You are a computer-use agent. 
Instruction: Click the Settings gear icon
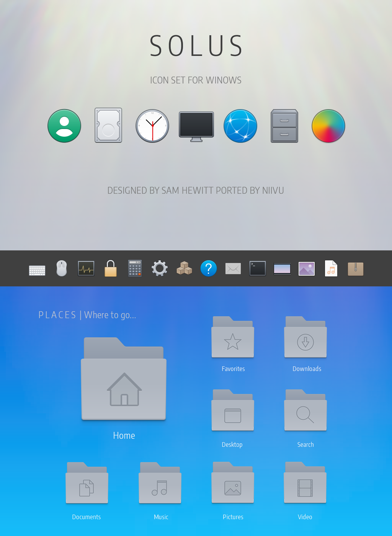[x=159, y=268]
